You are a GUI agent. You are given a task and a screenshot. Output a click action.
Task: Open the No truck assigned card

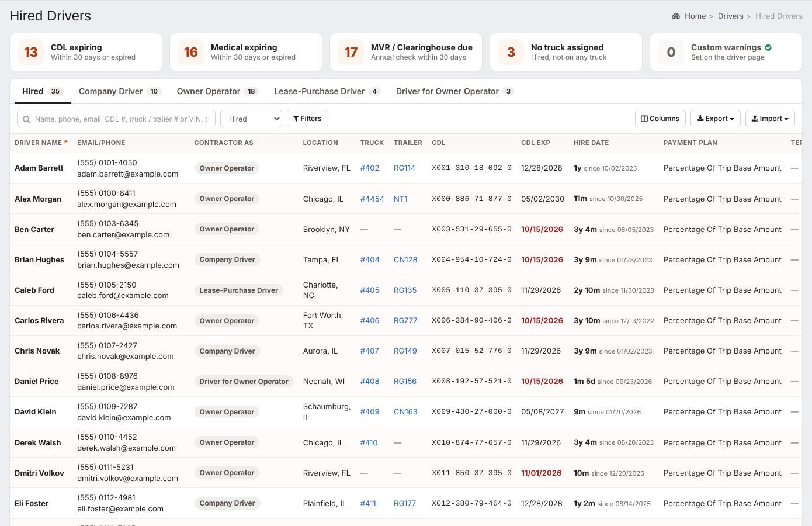[566, 52]
